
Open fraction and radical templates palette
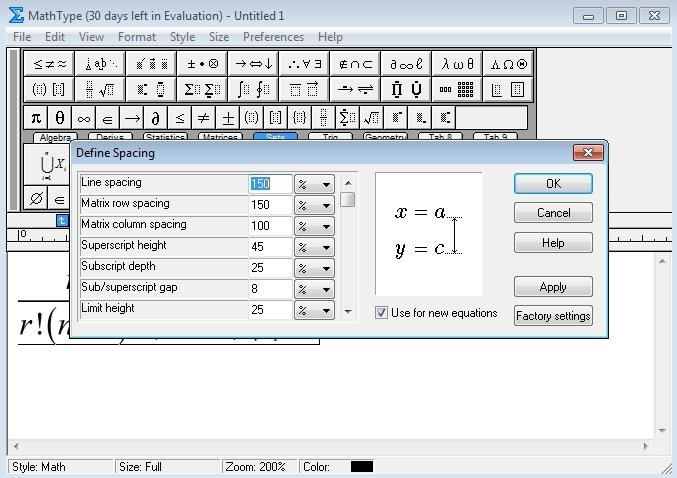[x=100, y=89]
